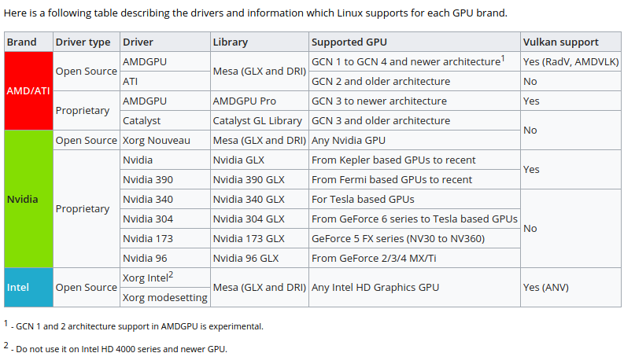Select the "Vulkan support" column header
Viewport: 624px width, 364px height.
[x=560, y=42]
